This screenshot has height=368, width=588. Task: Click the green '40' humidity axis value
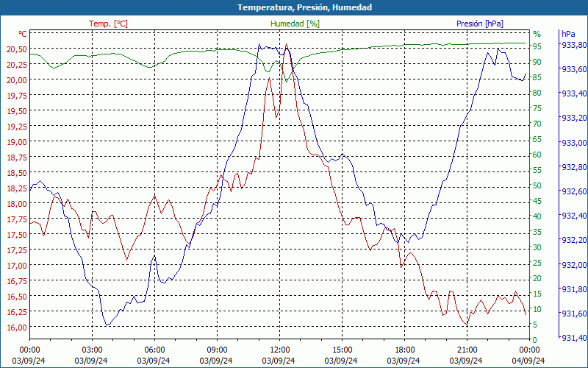537,216
